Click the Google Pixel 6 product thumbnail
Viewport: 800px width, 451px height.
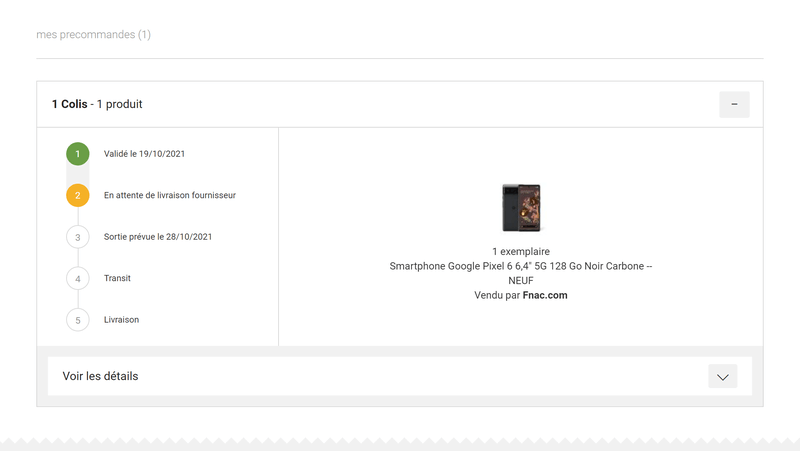coord(521,207)
